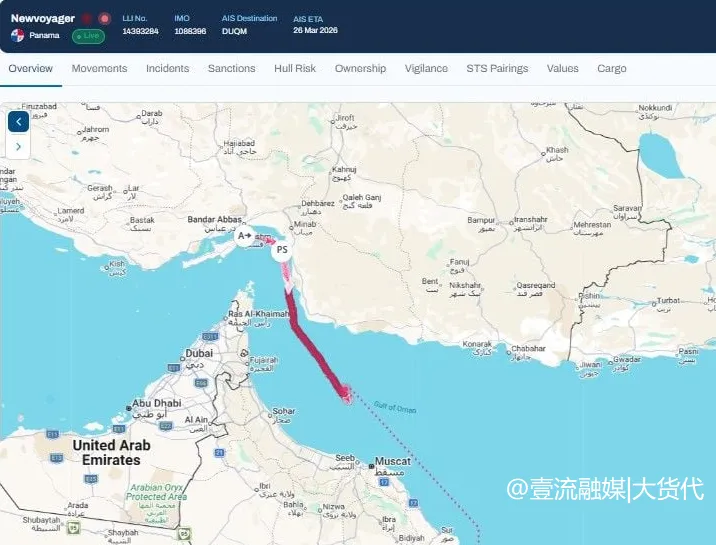Expand panel with the right chevron button
The image size is (716, 545).
(19, 147)
